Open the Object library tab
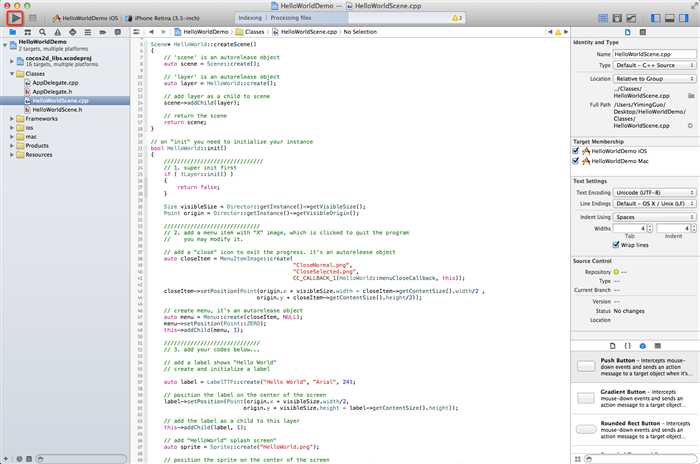The height and width of the screenshot is (464, 700). [x=643, y=346]
